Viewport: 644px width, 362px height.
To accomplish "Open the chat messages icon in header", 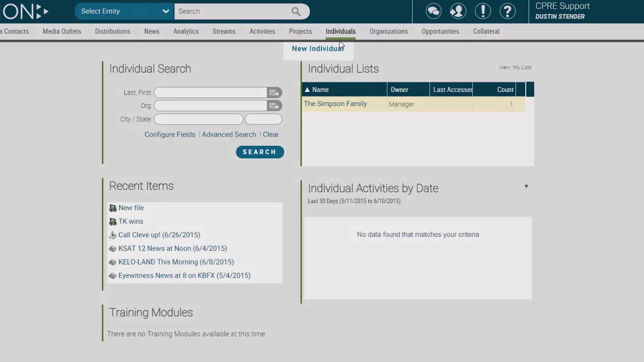I will tap(433, 11).
